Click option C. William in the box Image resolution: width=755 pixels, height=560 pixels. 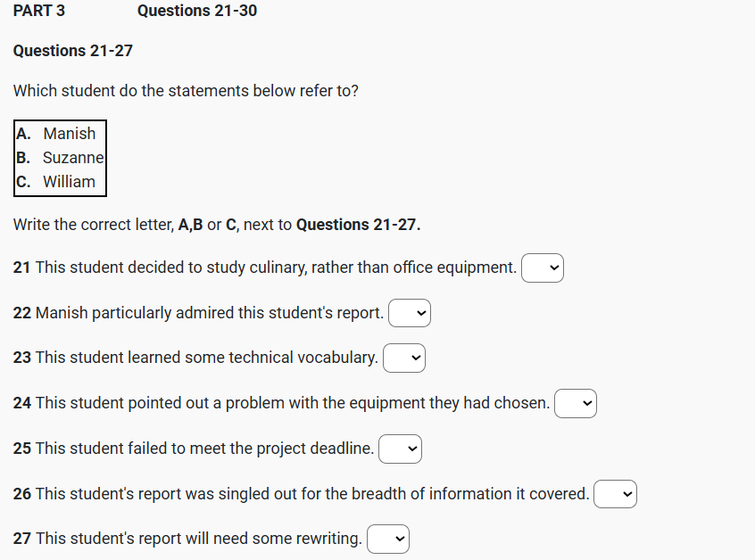coord(60,182)
